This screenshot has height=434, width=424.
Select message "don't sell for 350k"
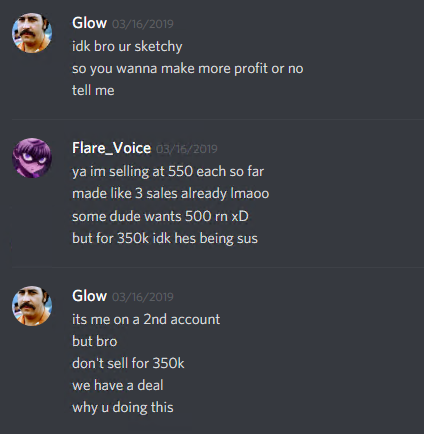128,363
